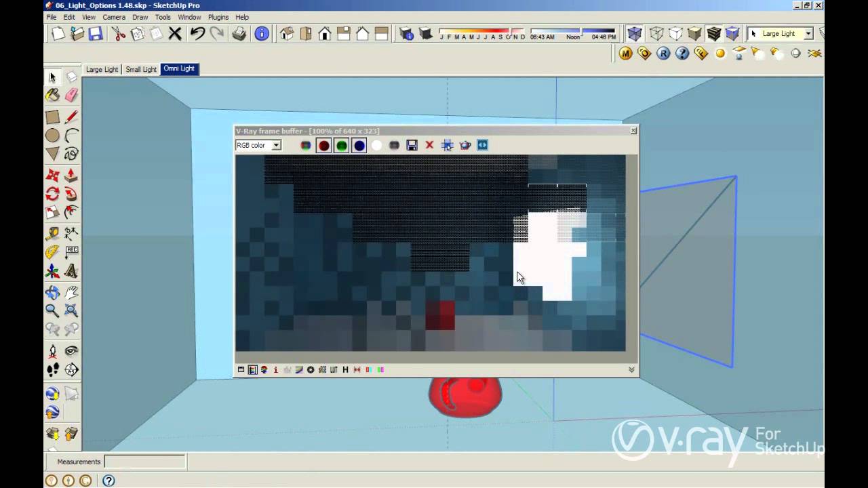Image resolution: width=868 pixels, height=488 pixels.
Task: Cut selection with the scissors icon
Action: [119, 33]
